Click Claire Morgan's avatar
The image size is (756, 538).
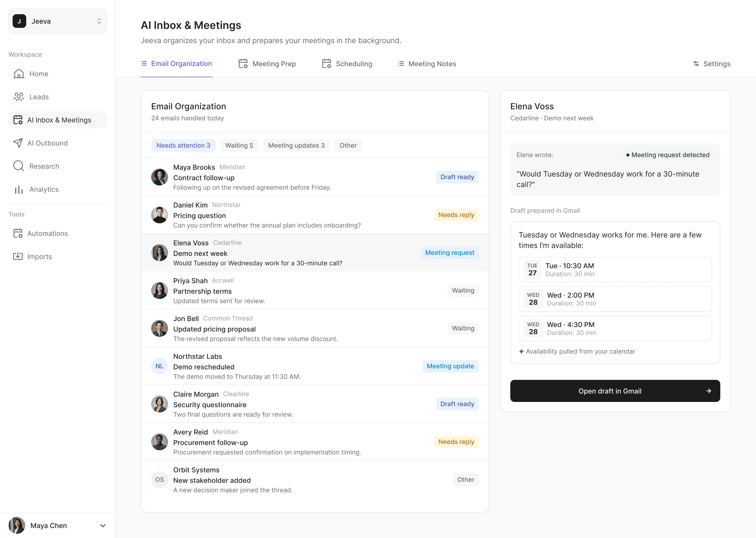160,404
